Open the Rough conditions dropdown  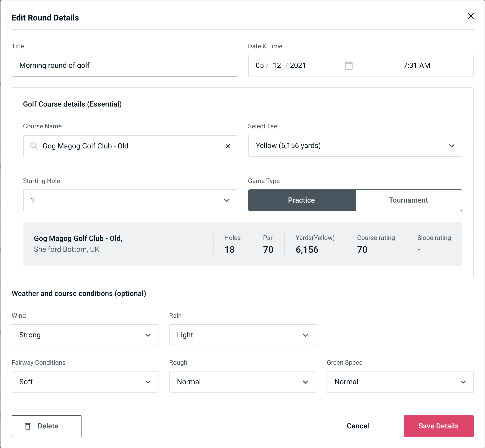coord(242,382)
